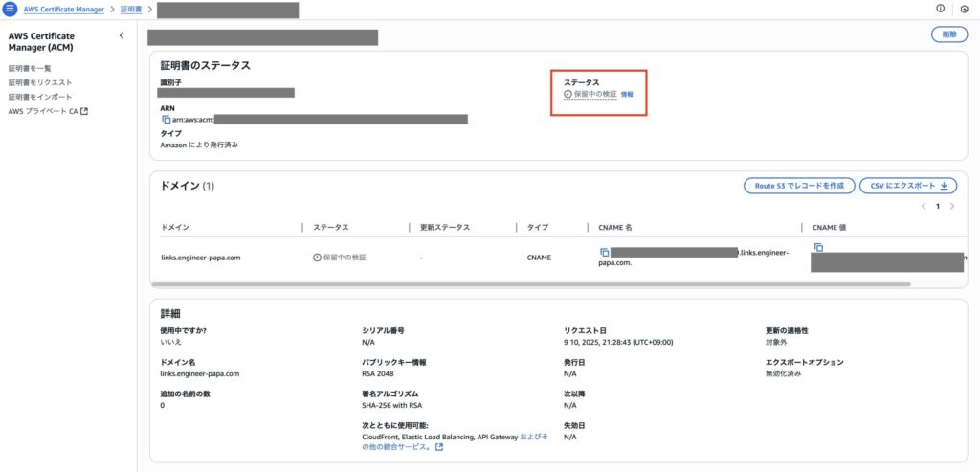Viewport: 980px width, 472px height.
Task: Click page number 1 in domains pagination
Action: coord(938,206)
